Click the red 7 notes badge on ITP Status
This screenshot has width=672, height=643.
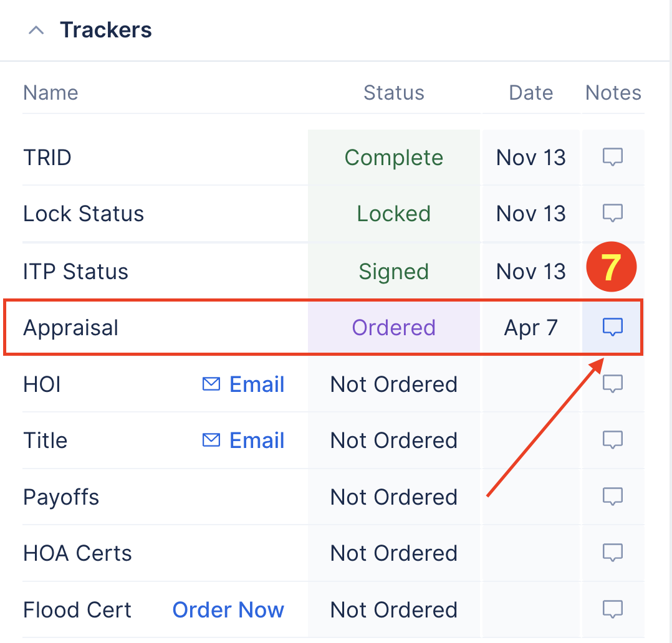pyautogui.click(x=612, y=267)
